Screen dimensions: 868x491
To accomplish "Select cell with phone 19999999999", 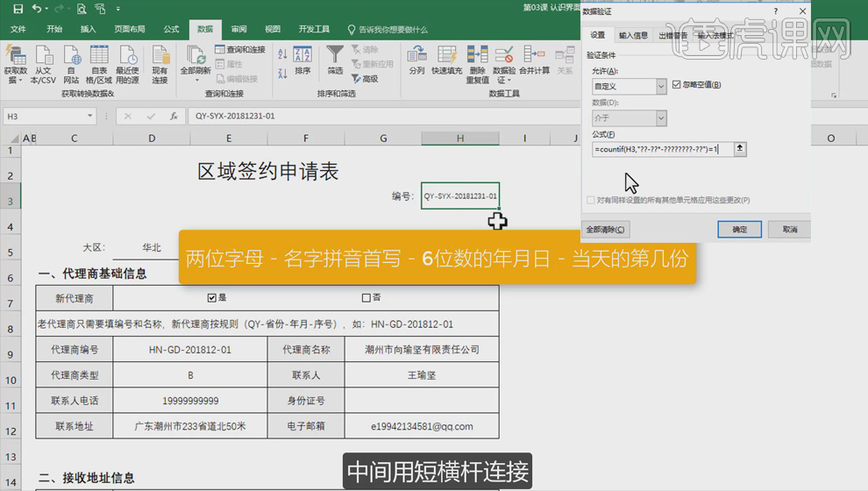I will pyautogui.click(x=190, y=401).
